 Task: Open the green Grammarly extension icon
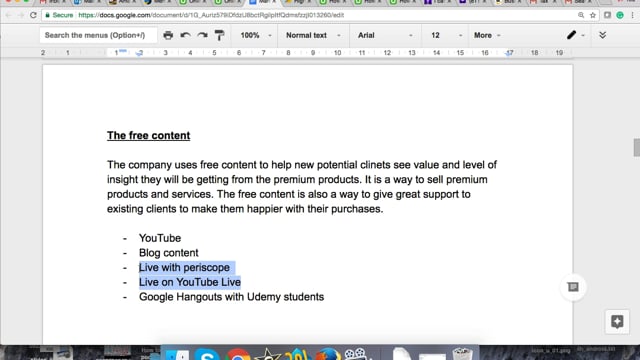[x=620, y=15]
